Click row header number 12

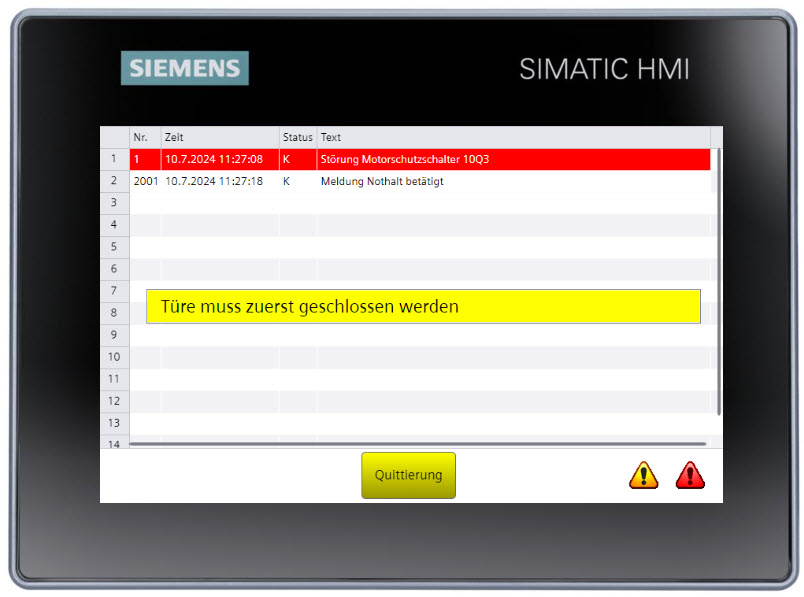(x=114, y=401)
